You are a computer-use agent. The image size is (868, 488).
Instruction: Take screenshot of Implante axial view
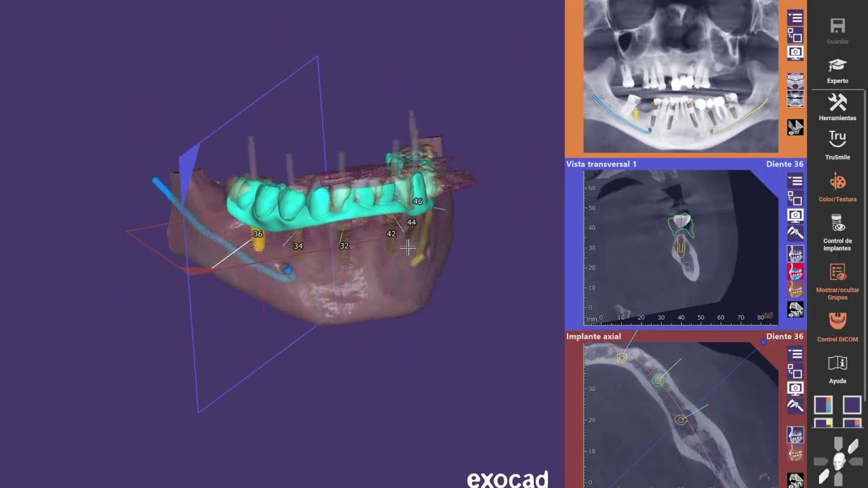(x=795, y=388)
